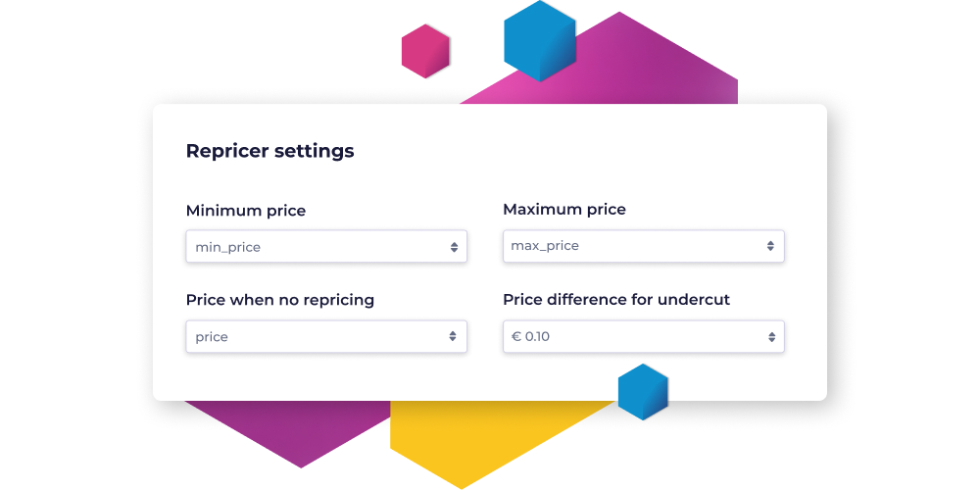Click the blue cube overlapping the card corner
Viewport: 980px width, 490px height.
pos(643,392)
